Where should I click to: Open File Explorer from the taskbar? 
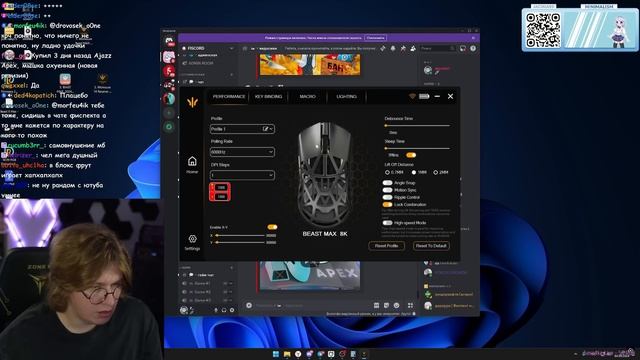(287, 354)
